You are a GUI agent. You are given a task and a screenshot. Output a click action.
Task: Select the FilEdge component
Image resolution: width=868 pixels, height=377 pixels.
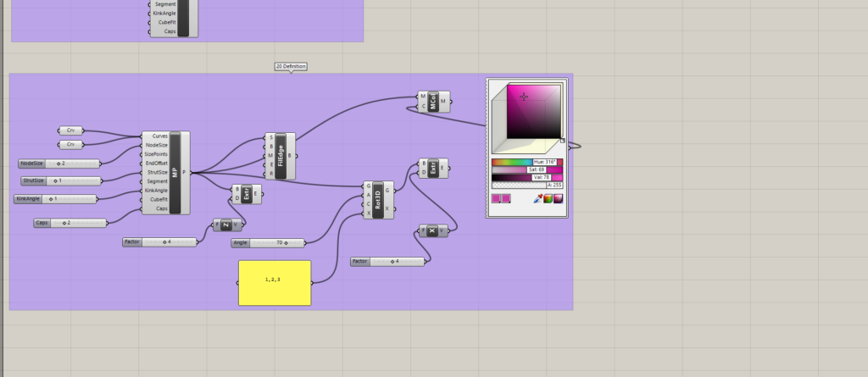point(280,156)
